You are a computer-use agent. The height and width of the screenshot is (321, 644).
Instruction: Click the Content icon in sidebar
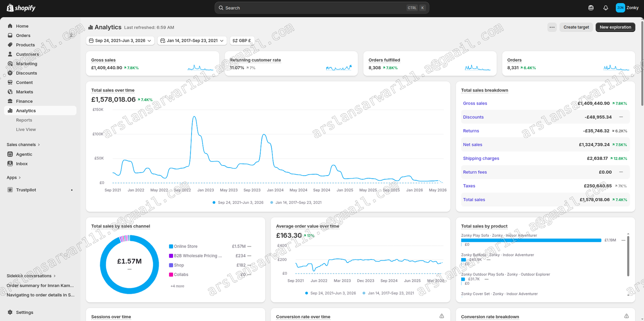10,82
